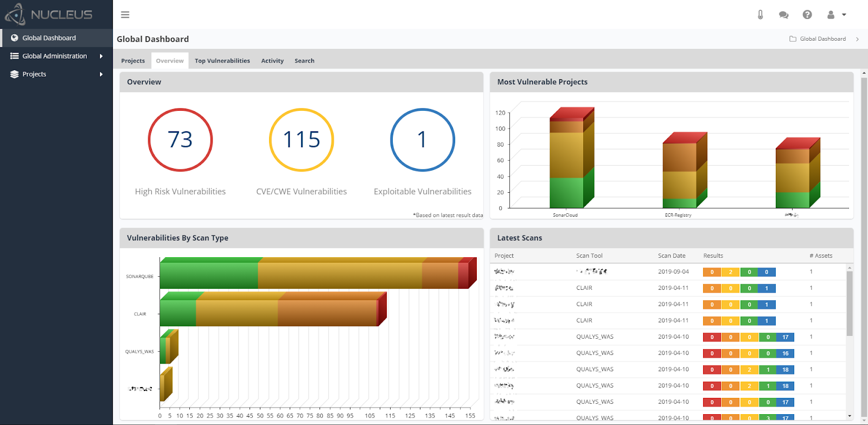Expand the Projects sidebar submenu arrow
The image size is (868, 425).
click(101, 74)
